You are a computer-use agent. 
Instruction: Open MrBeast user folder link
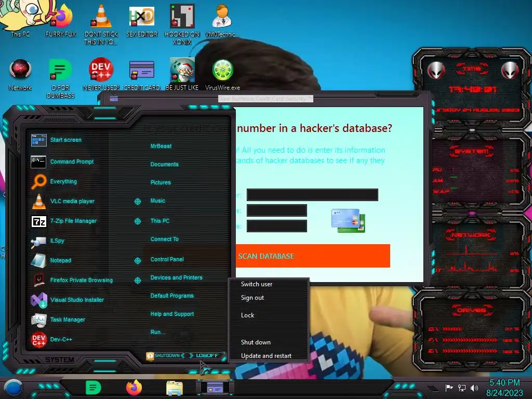pyautogui.click(x=161, y=146)
